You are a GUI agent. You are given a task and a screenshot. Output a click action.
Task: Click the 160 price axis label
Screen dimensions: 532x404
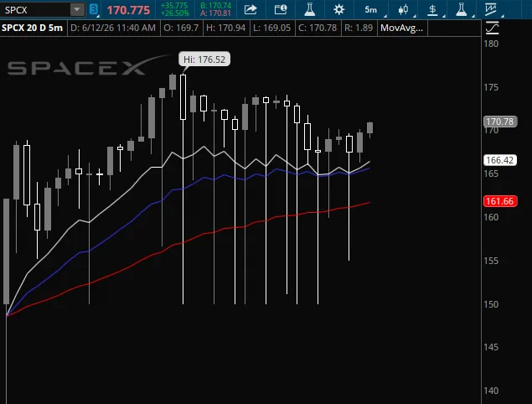point(491,217)
